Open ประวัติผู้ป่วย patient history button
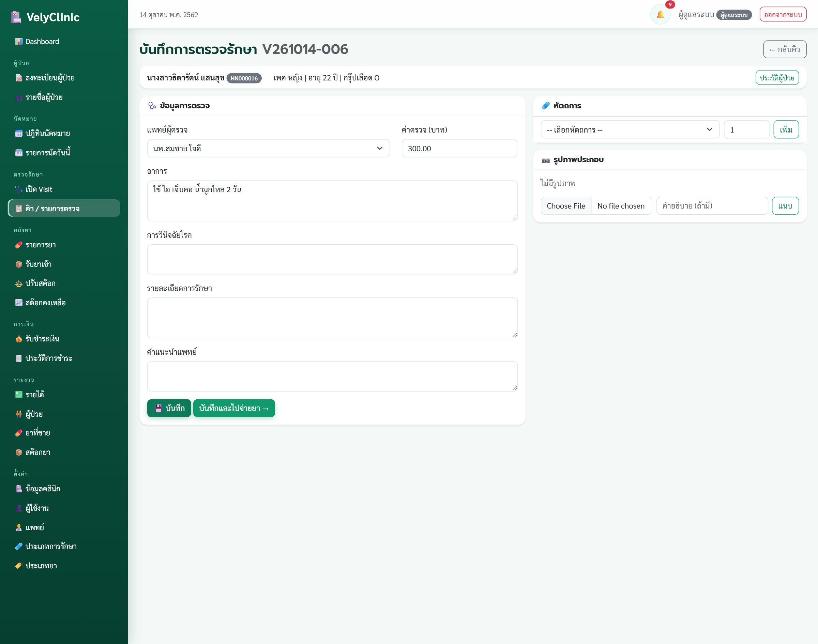The height and width of the screenshot is (644, 818). point(777,78)
